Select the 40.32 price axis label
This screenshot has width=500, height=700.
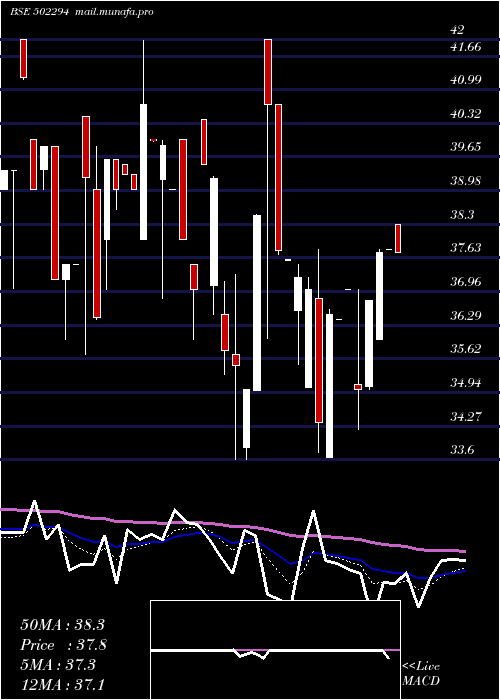point(466,113)
